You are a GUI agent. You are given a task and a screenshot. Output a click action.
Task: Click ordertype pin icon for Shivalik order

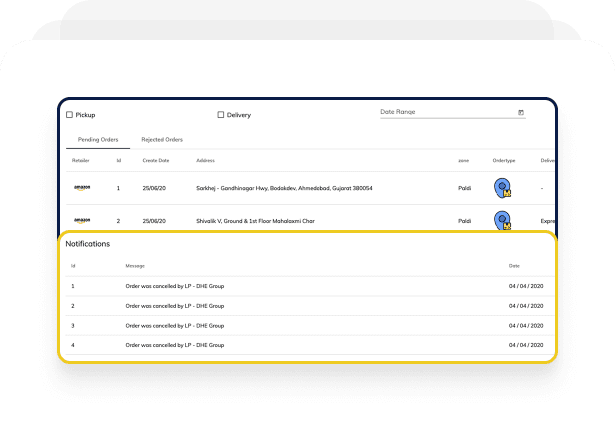pos(502,221)
